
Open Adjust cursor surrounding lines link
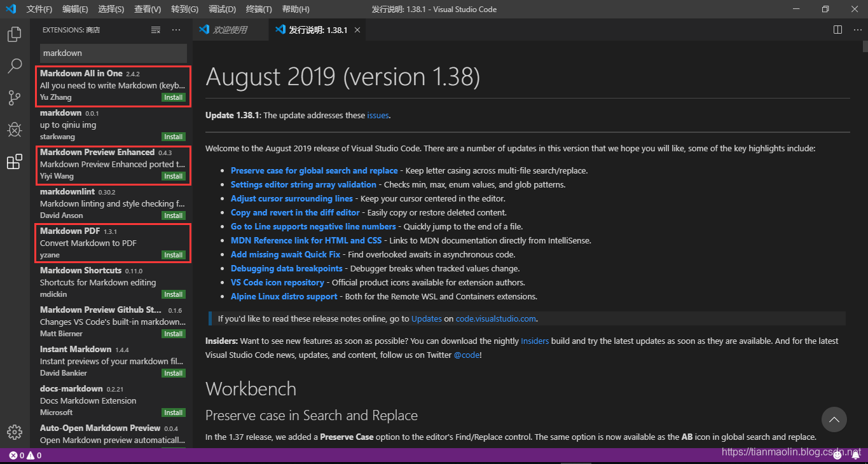291,198
